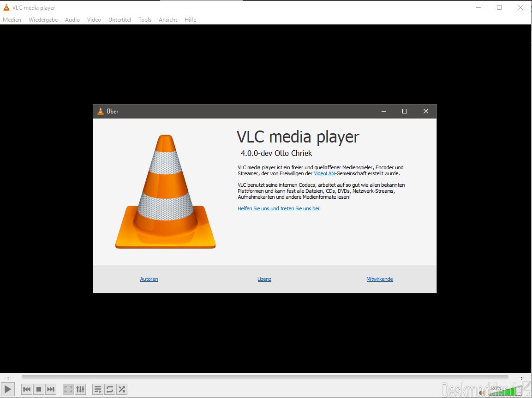The image size is (532, 398).
Task: Click 'Helfen Sie uns und treten Sie uns bei!' link
Action: 279,208
